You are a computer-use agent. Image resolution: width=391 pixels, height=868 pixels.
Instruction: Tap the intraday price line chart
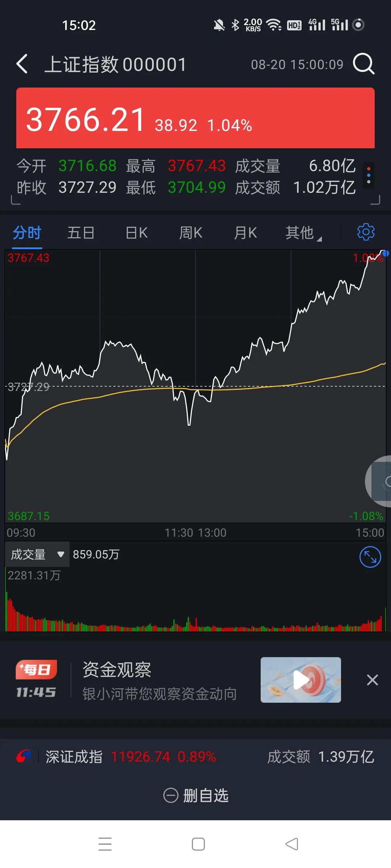click(195, 386)
